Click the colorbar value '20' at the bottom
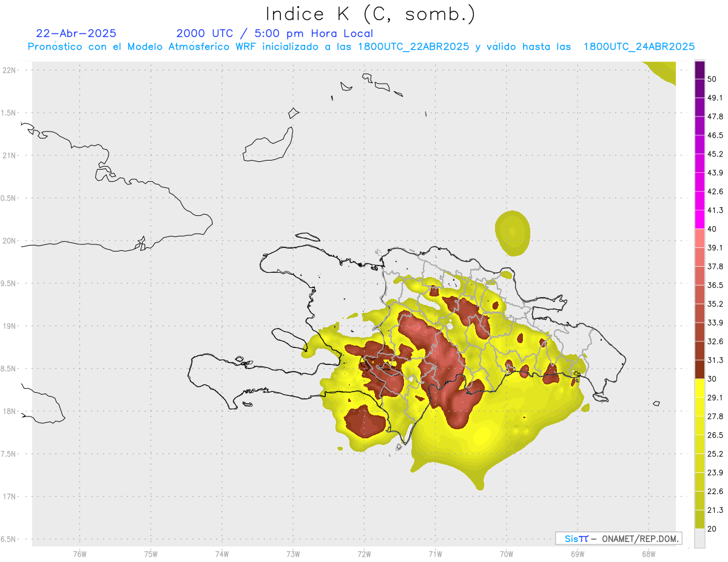This screenshot has width=728, height=562. [712, 529]
